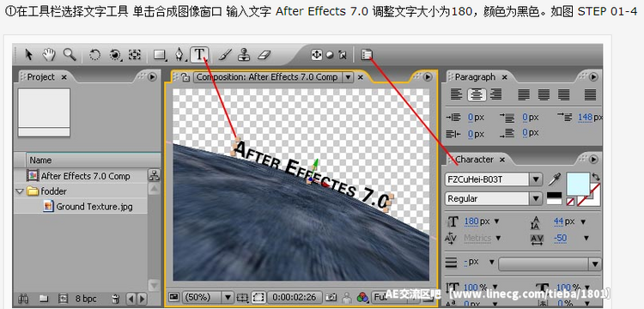
Task: Switch to the Paragraph tab
Action: pyautogui.click(x=475, y=76)
